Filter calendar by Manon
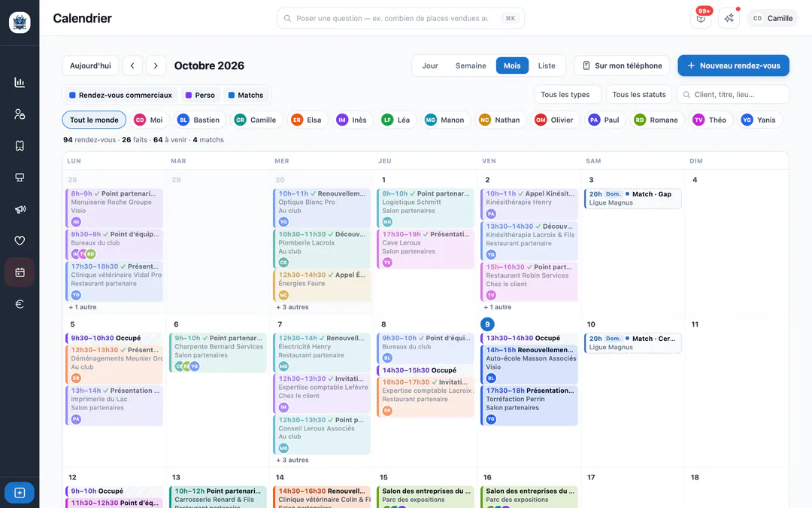The width and height of the screenshot is (812, 508). coord(445,120)
